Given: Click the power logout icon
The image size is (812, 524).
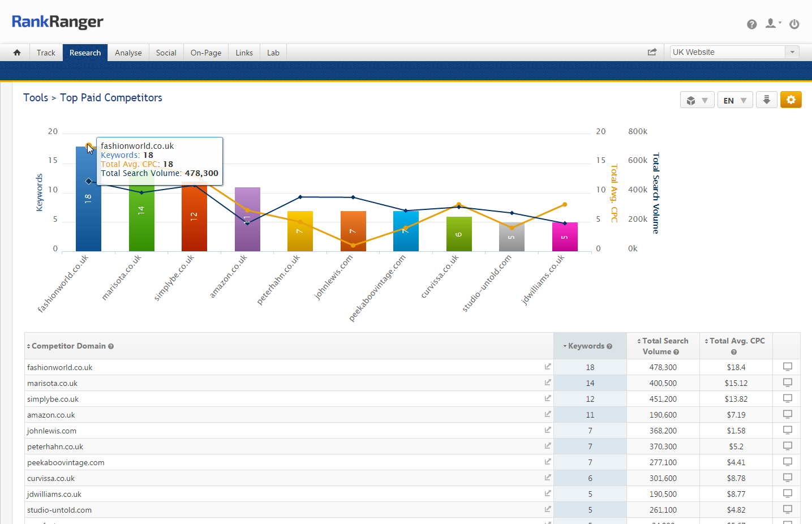Looking at the screenshot, I should click(x=794, y=24).
